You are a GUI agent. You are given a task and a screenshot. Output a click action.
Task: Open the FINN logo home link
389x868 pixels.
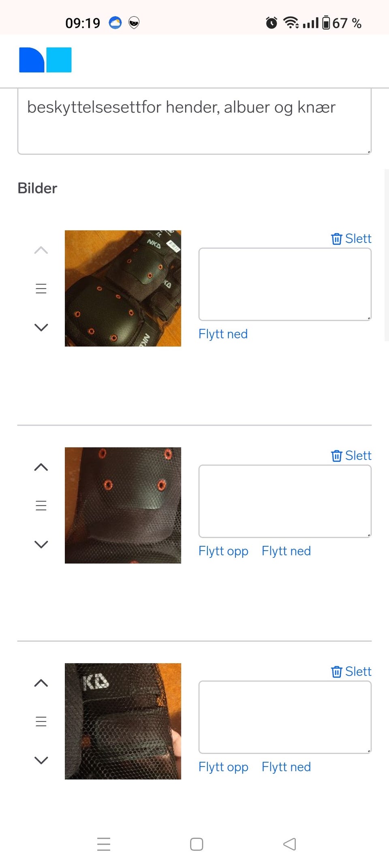tap(45, 60)
